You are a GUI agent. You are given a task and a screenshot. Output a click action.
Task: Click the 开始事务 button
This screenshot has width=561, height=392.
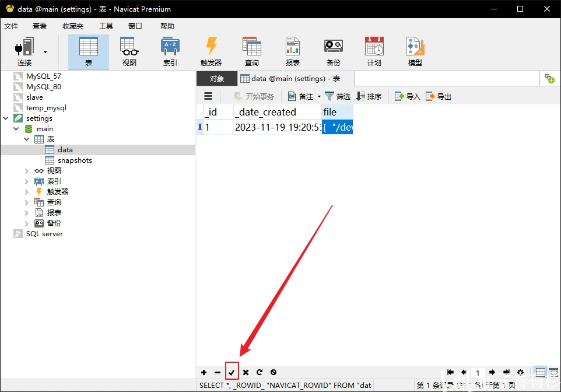[x=254, y=96]
